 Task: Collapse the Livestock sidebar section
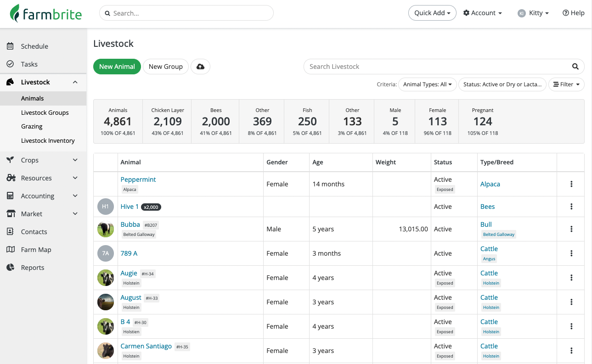[75, 82]
